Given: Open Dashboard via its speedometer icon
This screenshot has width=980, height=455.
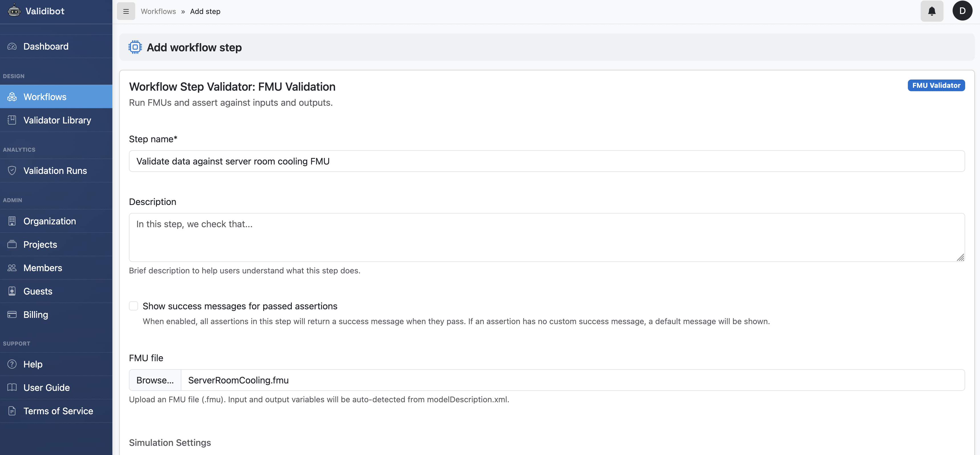Looking at the screenshot, I should coord(12,46).
